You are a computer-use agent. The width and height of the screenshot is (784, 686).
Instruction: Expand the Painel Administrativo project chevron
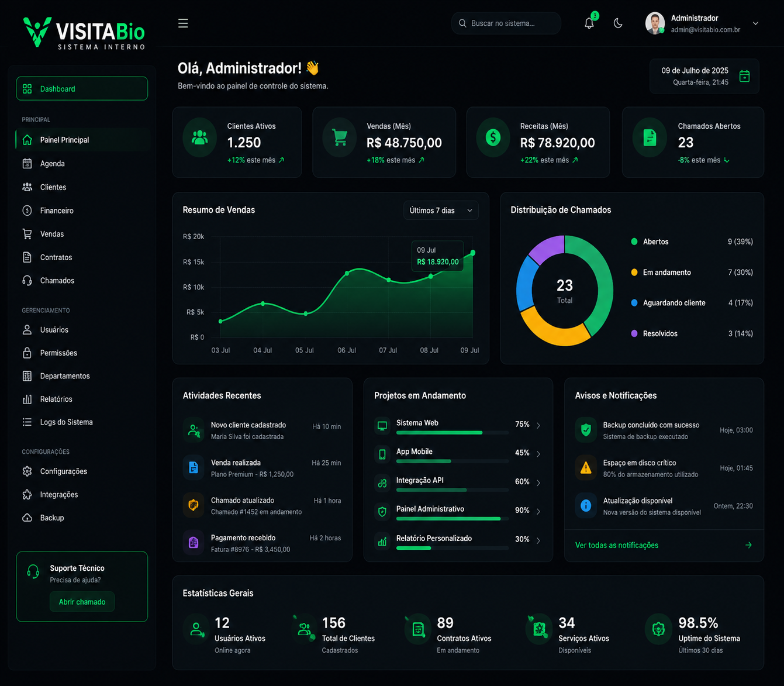pos(538,511)
